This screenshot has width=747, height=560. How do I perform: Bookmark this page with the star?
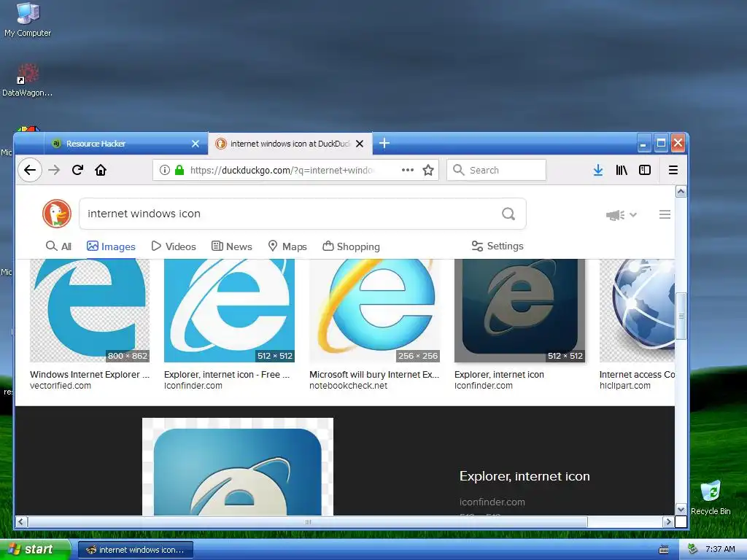pos(428,170)
